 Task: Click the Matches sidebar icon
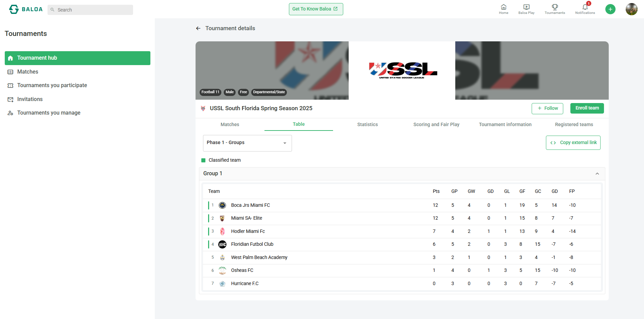(11, 72)
